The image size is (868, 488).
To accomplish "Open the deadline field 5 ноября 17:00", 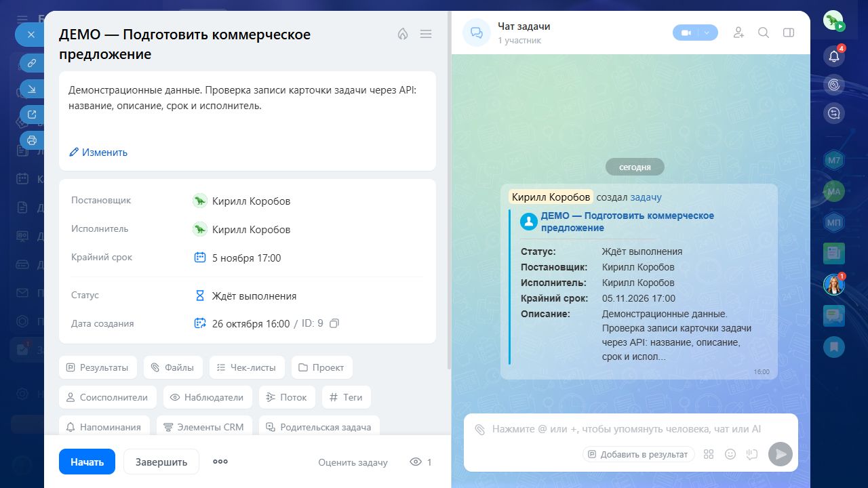I will pyautogui.click(x=238, y=258).
